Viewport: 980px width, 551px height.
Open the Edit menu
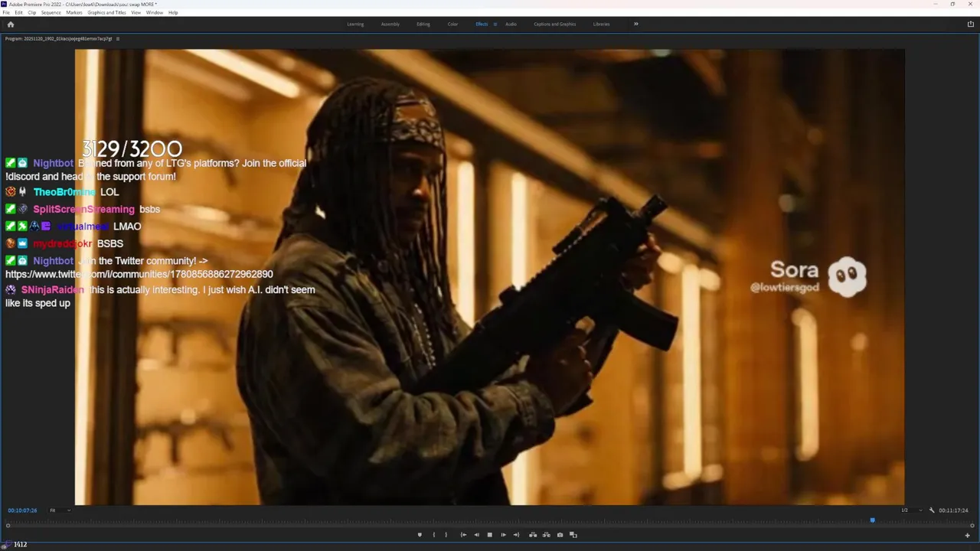point(18,12)
